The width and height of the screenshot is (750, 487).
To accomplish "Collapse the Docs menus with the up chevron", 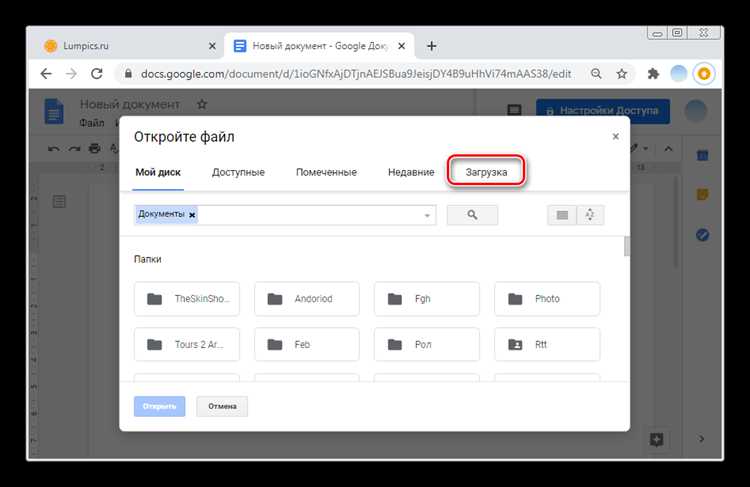I will point(668,149).
